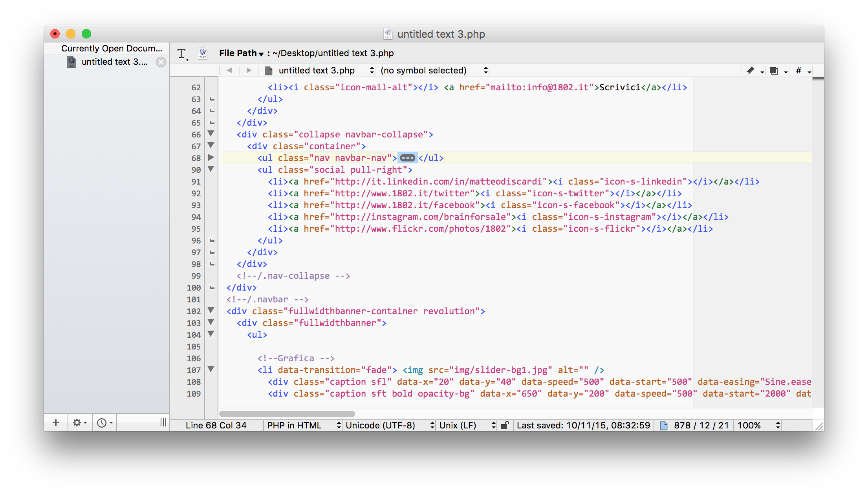Click Line 68 Col 34 position button
The height and width of the screenshot is (494, 868).
216,425
